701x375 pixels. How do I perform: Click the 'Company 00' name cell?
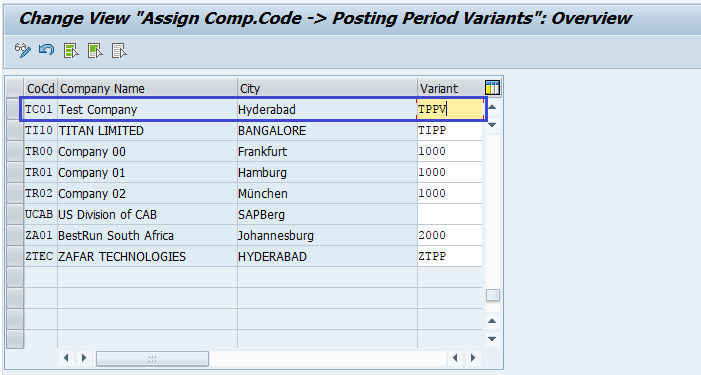[148, 152]
